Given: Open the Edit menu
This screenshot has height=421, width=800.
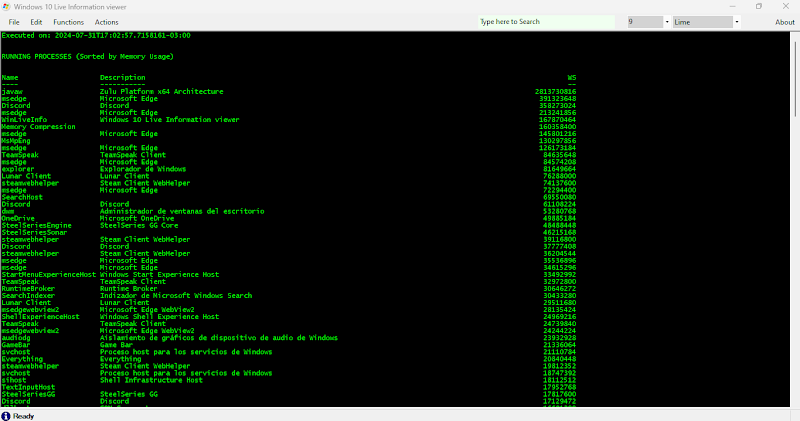Looking at the screenshot, I should click(x=36, y=22).
